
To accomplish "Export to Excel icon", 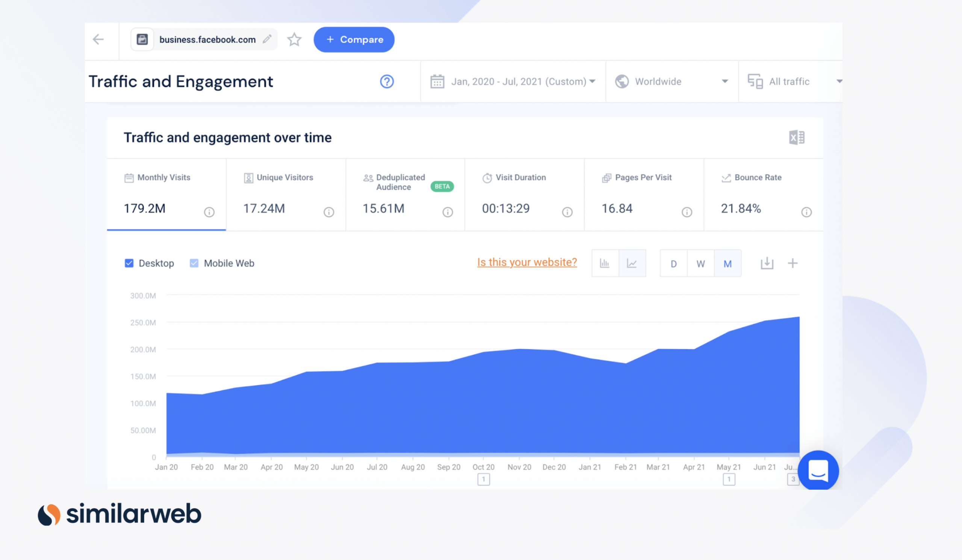I will 797,137.
